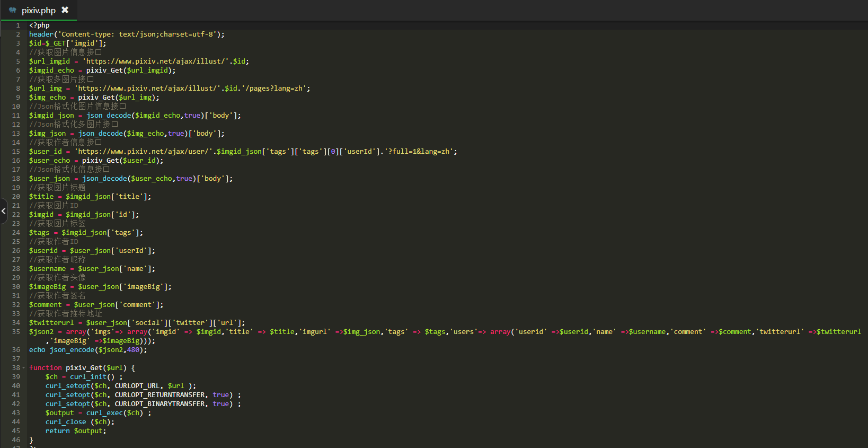Click line number 20 in the gutter
Image resolution: width=868 pixels, height=448 pixels.
16,197
